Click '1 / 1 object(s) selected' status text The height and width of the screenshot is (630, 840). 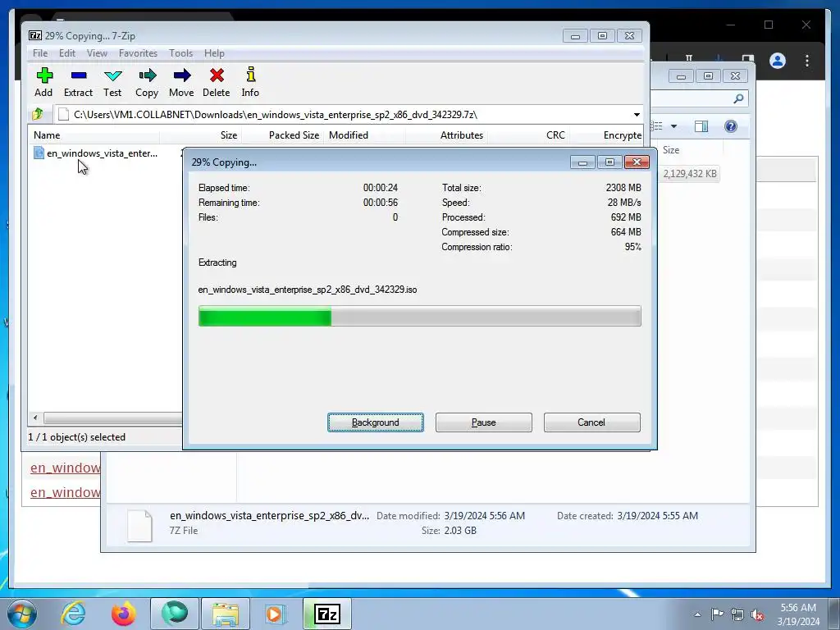tap(76, 437)
